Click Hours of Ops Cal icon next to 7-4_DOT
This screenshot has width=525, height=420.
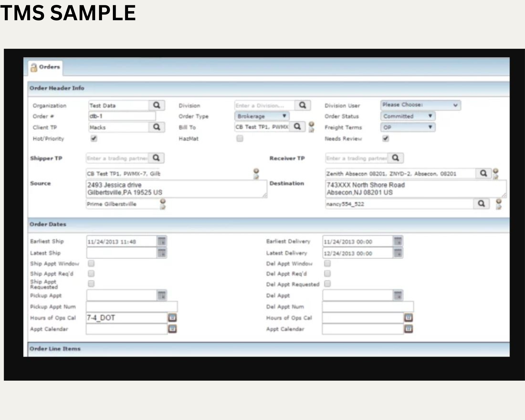coord(172,318)
